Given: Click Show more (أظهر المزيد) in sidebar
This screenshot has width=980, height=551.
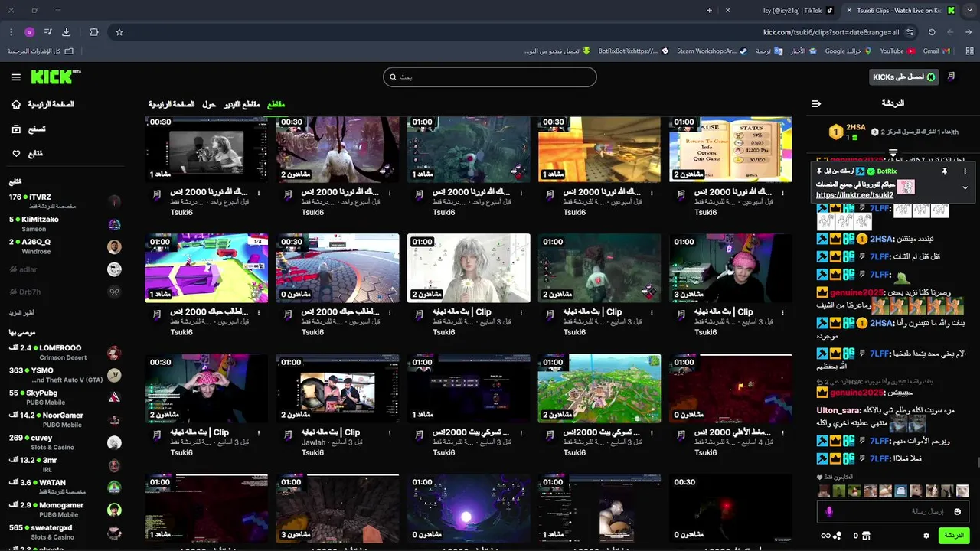Looking at the screenshot, I should coord(21,313).
